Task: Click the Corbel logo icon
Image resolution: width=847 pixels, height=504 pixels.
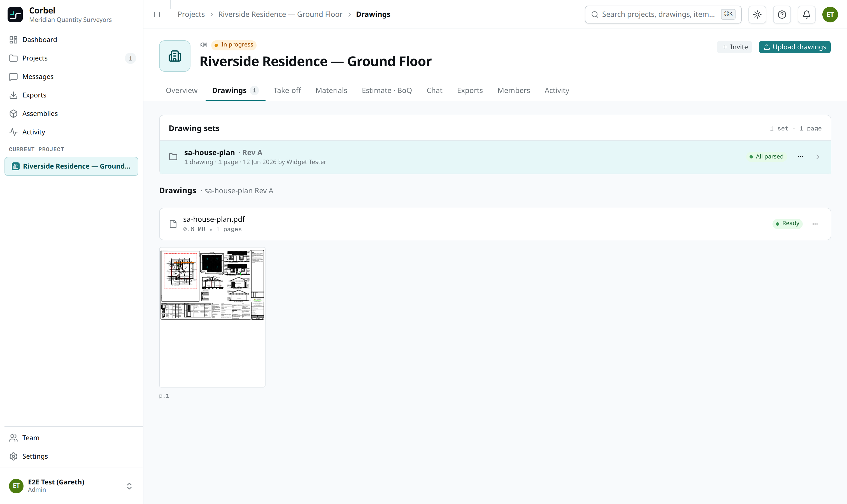Action: pyautogui.click(x=15, y=15)
